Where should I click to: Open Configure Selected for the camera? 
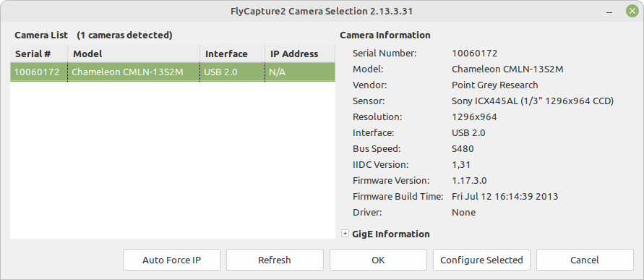[481, 260]
